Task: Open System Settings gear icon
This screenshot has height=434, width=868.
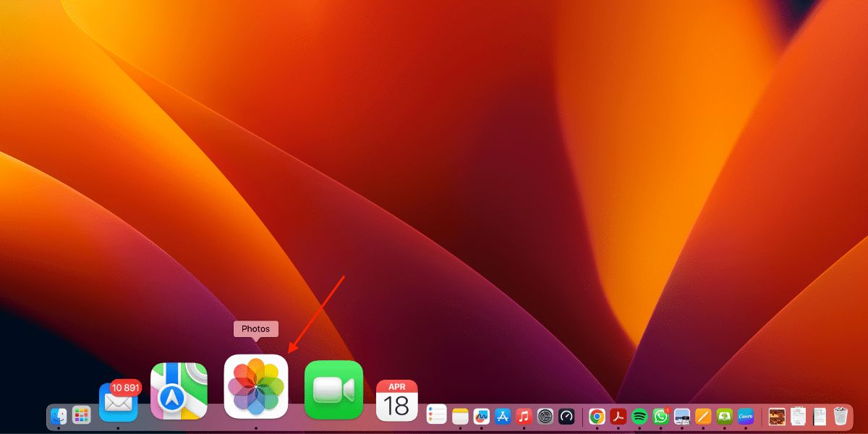Action: pyautogui.click(x=545, y=416)
